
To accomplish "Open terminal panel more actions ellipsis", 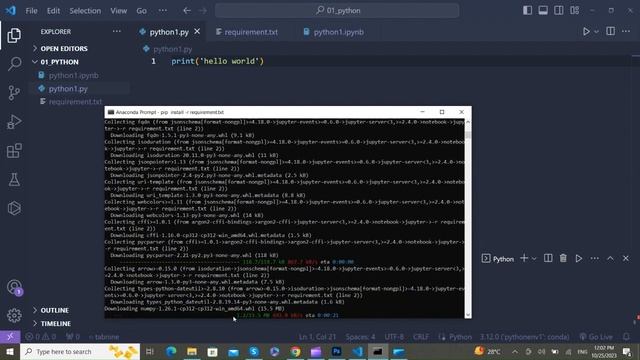I will click(x=594, y=258).
